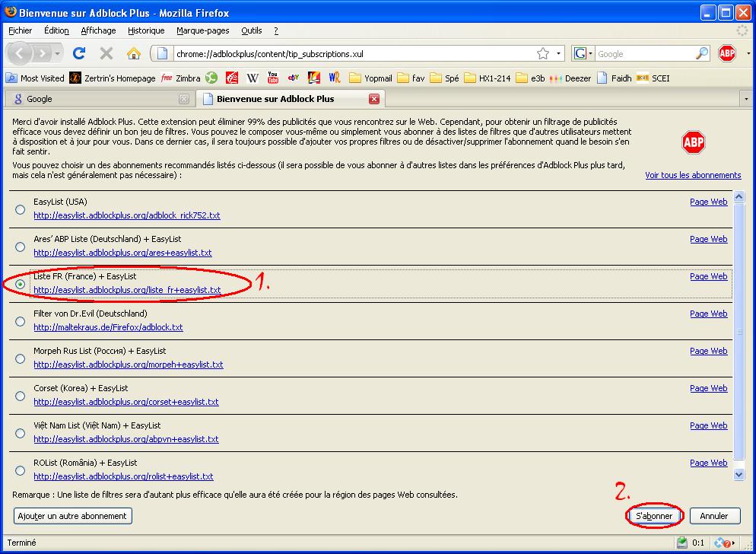
Task: Open the e3b bookmark folder
Action: (530, 78)
